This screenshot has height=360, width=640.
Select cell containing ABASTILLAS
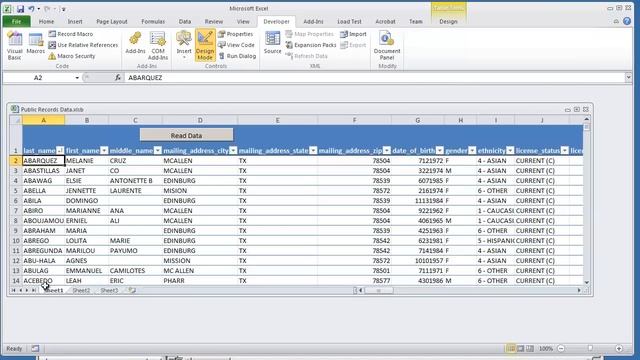click(x=43, y=171)
